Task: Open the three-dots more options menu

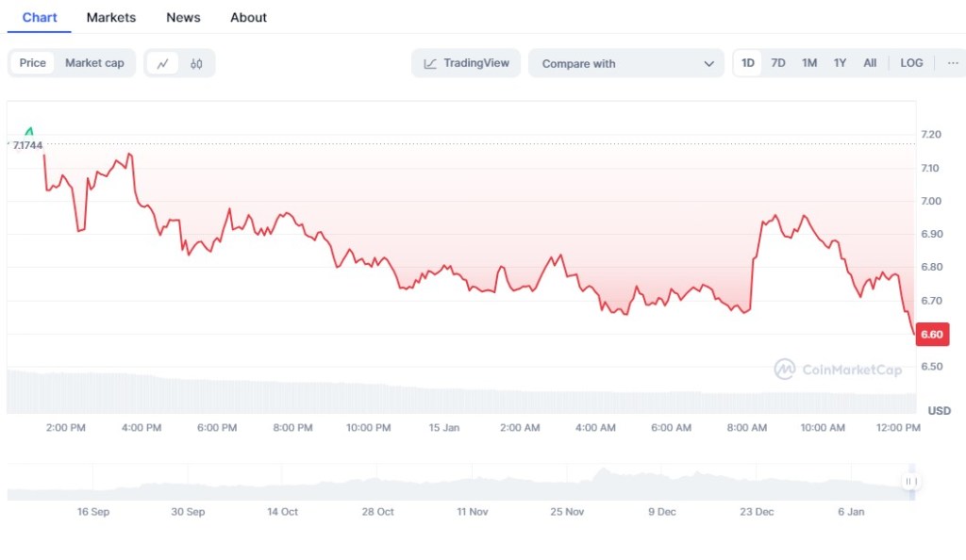Action: coord(951,63)
